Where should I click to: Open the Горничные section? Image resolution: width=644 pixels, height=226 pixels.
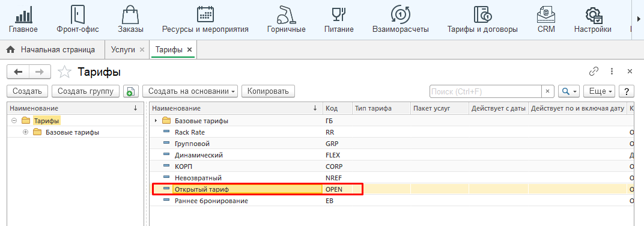point(287,20)
